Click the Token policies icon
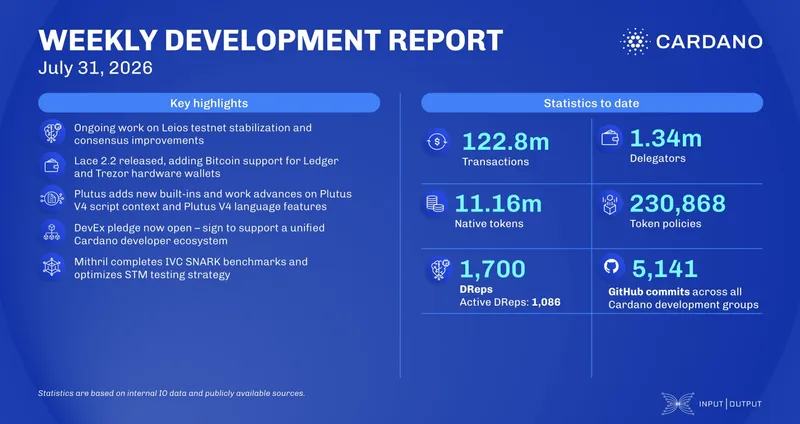Screen dimensions: 800x424 click(610, 204)
